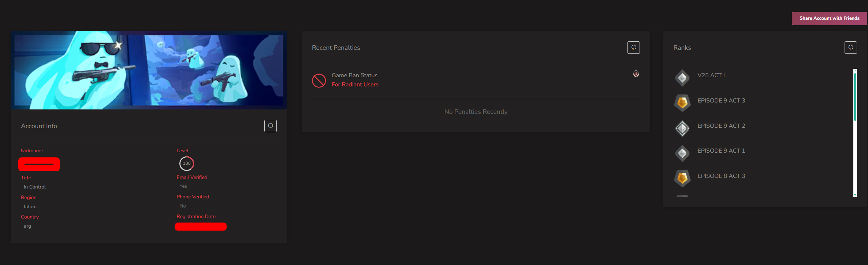
Task: Click the ranks list scrollbar thumb
Action: click(x=855, y=97)
